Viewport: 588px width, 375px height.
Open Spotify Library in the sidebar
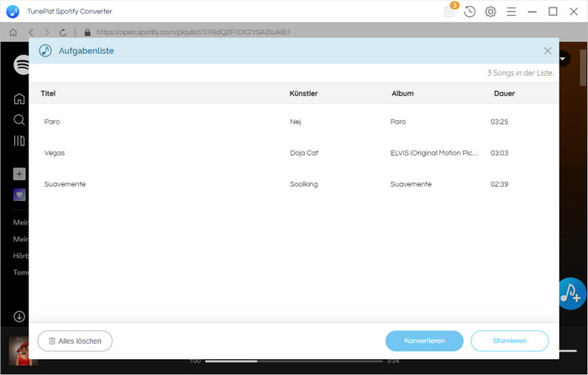(19, 140)
